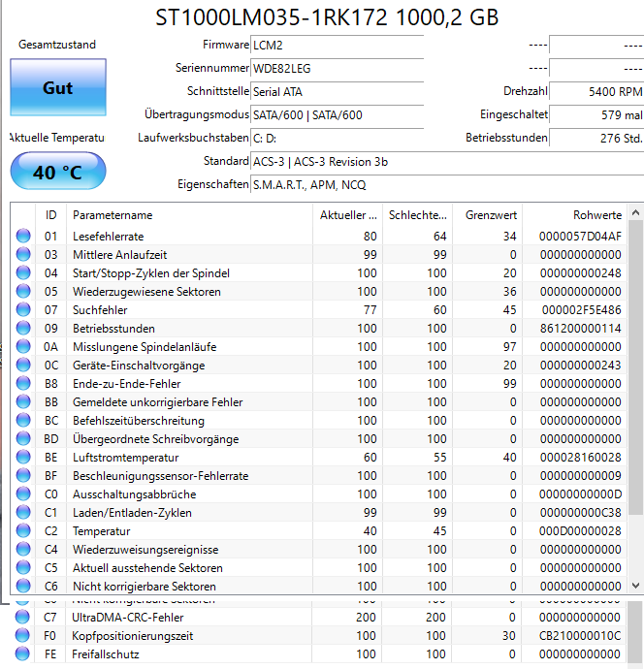Click status icon of Beschleunigungssensor-Fehlerrate row
This screenshot has height=669, width=644.
pos(23,476)
